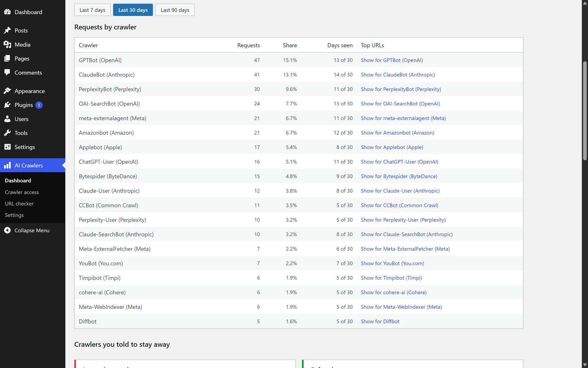Click the Collapse Menu arrow icon

[7, 230]
